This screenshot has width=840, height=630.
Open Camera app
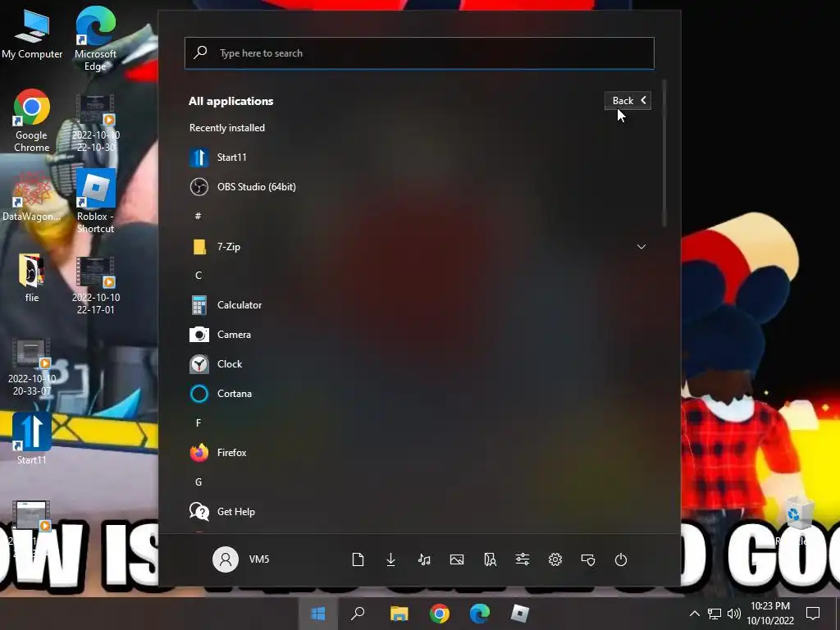418,335
